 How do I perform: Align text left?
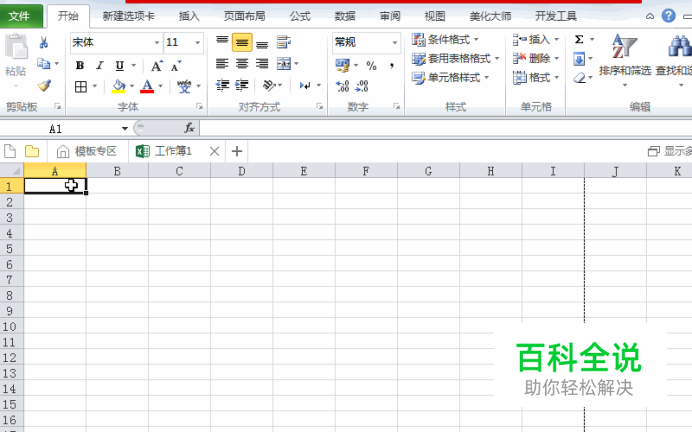tap(222, 64)
